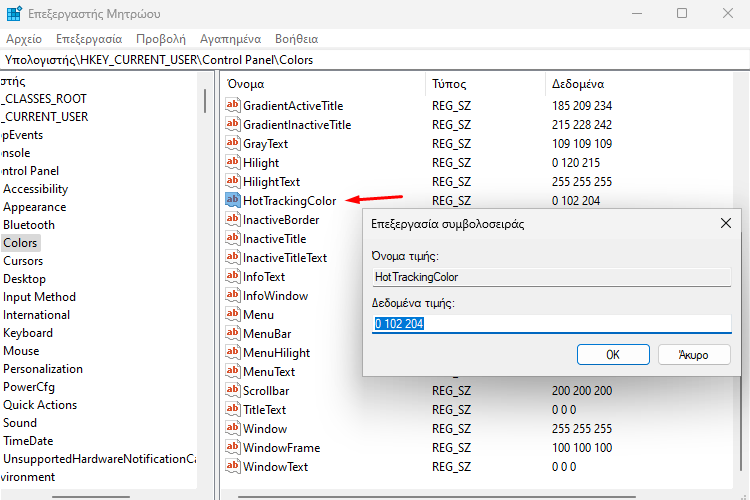Select the Appearance key in the tree

click(x=34, y=207)
